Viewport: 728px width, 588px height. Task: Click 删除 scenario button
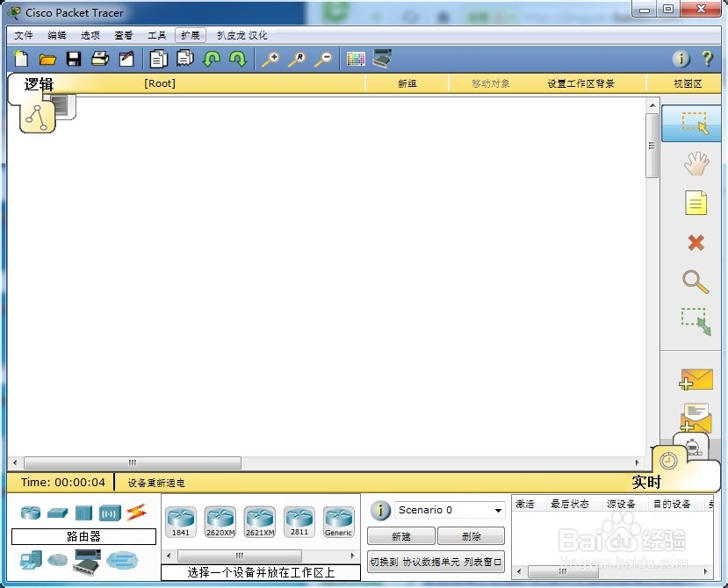tap(472, 536)
